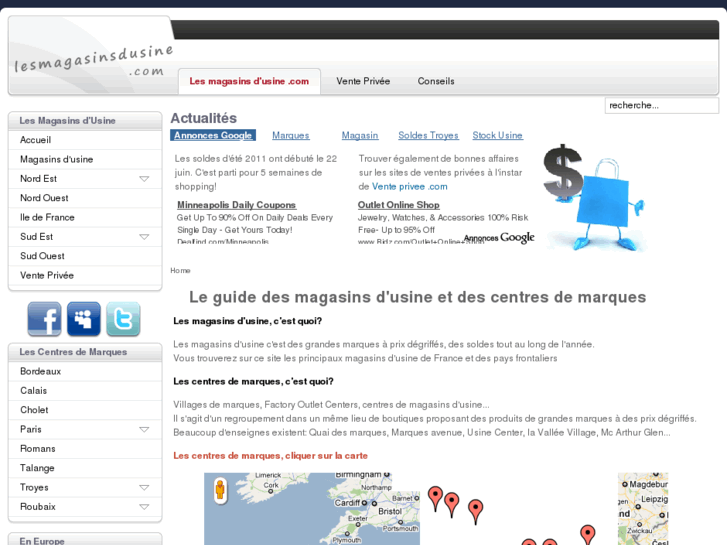Click the UK and Ireland map area
The image size is (727, 545).
point(312,509)
